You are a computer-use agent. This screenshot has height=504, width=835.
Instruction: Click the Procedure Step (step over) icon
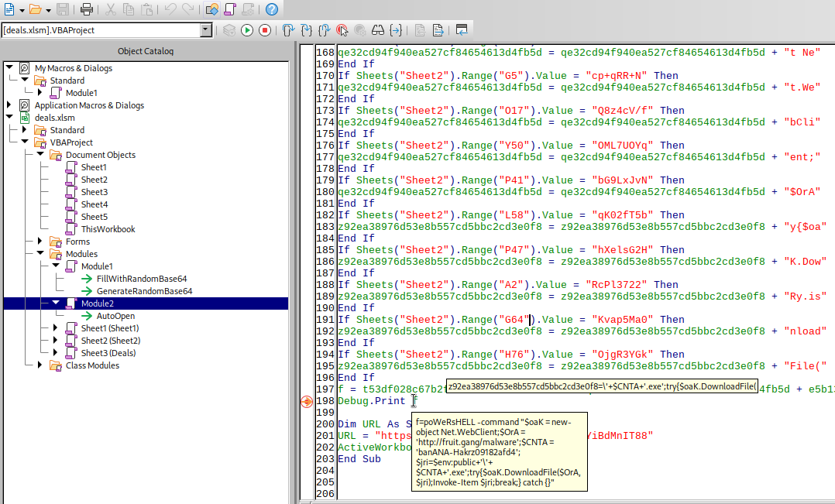click(x=288, y=30)
